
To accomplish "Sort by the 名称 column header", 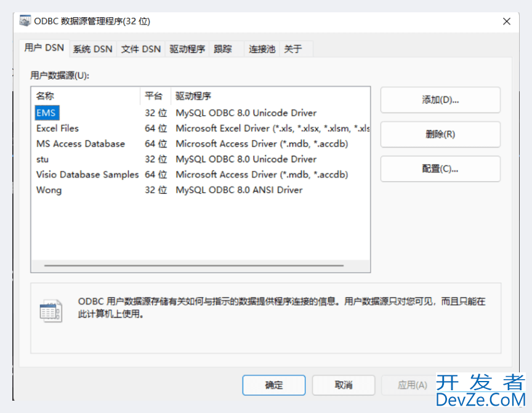I will (86, 96).
